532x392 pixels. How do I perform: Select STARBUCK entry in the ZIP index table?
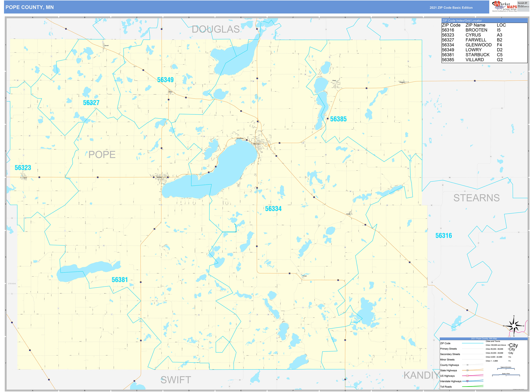[477, 55]
